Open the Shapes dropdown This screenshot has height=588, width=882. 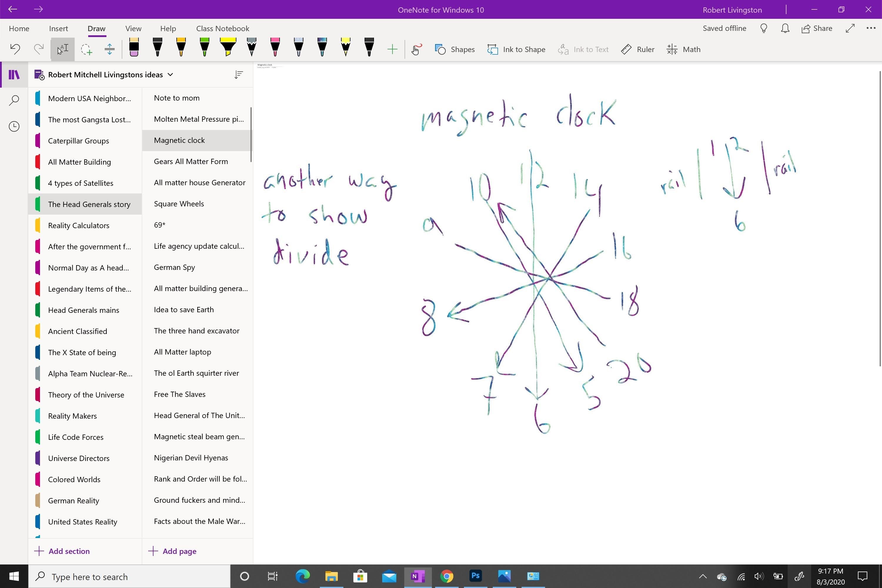(x=455, y=49)
